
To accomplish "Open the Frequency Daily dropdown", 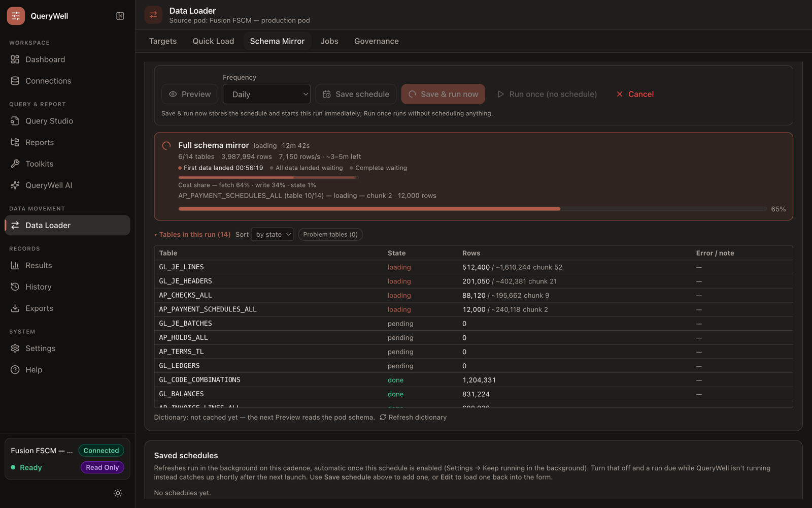I will click(x=266, y=94).
